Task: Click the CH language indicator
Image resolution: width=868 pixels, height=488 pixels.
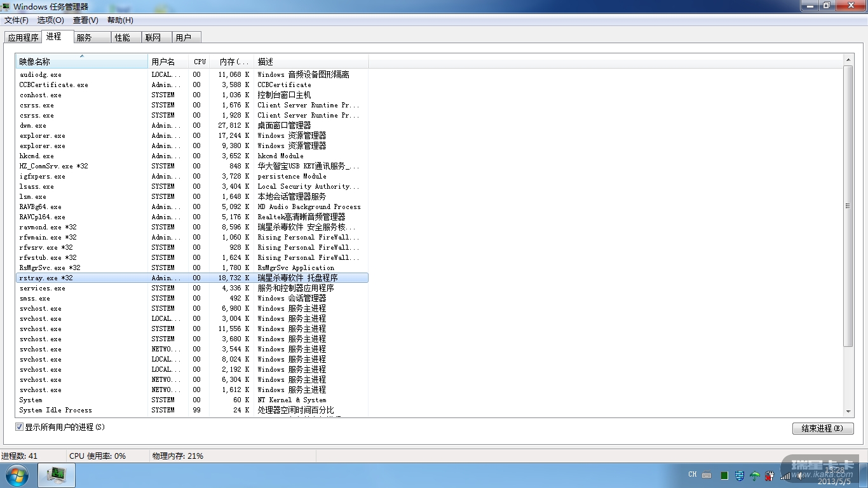Action: tap(693, 475)
